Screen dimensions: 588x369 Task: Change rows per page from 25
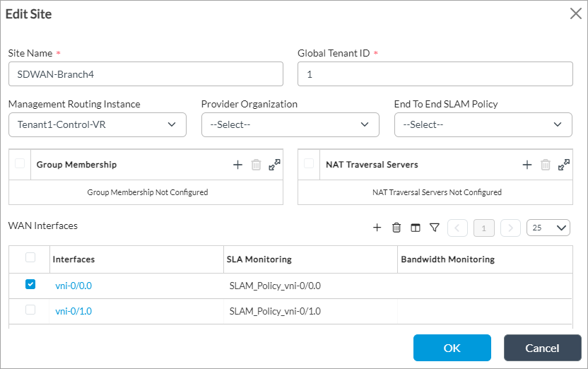548,228
